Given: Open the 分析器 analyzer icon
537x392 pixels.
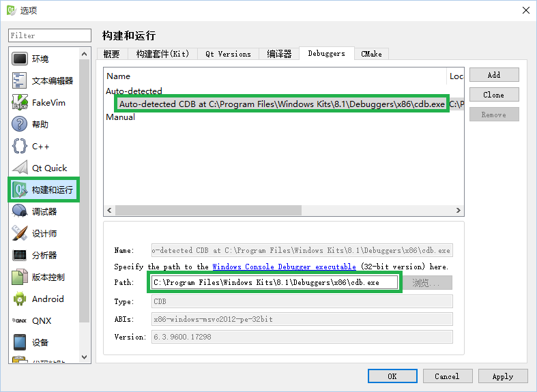Looking at the screenshot, I should pos(20,255).
